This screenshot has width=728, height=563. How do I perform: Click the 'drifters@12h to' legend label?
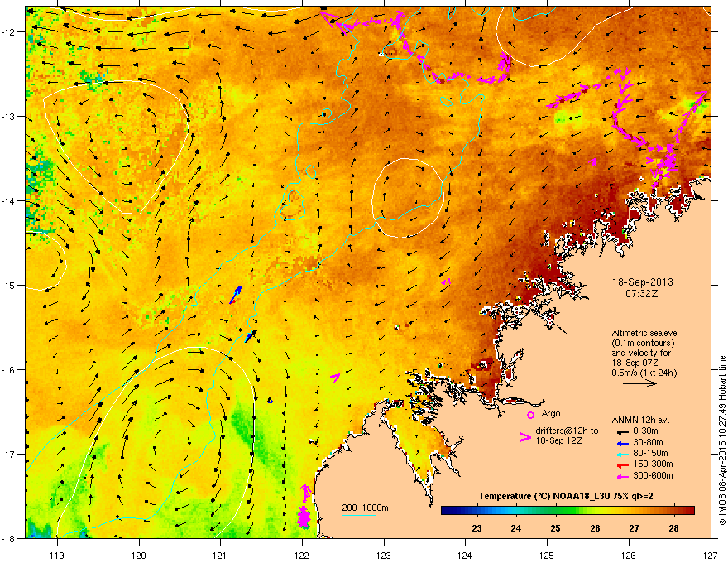pyautogui.click(x=567, y=431)
